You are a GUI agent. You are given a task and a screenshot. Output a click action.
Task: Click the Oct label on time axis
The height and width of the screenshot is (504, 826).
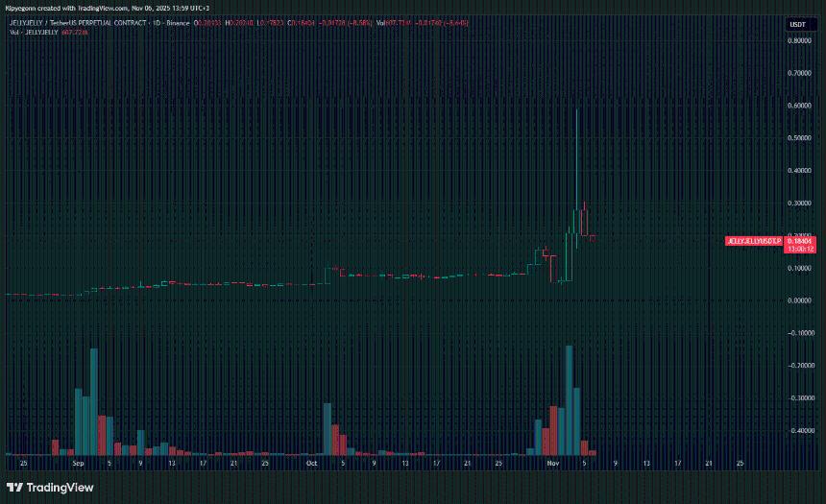pos(311,463)
